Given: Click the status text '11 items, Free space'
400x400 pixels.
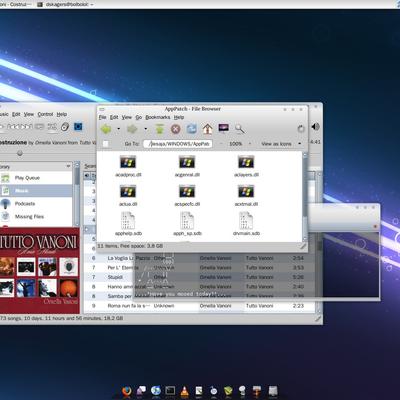Looking at the screenshot, I should click(x=130, y=246).
